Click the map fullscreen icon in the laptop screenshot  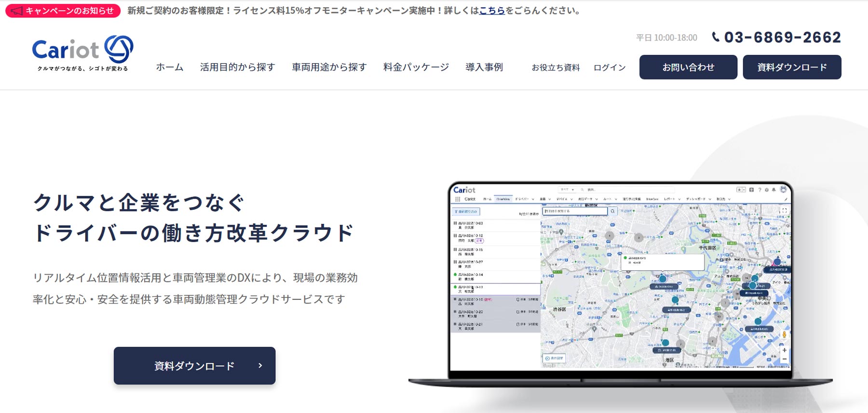pos(784,211)
